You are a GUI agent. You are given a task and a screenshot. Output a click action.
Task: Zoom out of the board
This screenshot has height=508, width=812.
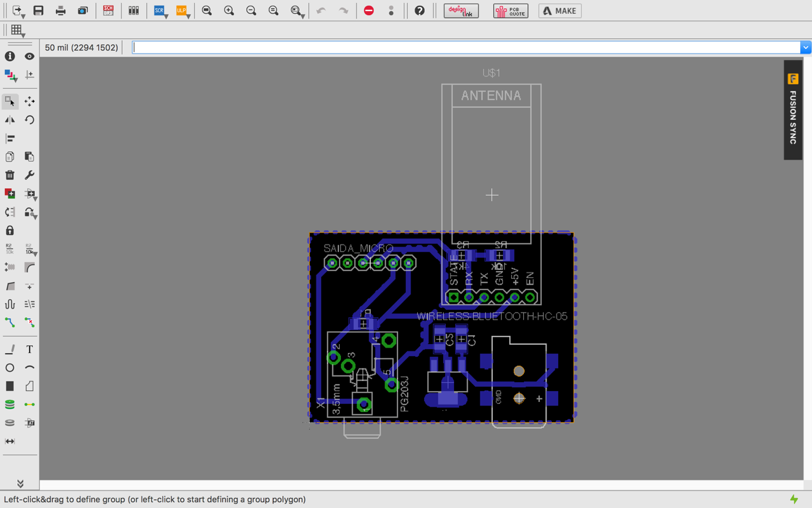tap(251, 10)
